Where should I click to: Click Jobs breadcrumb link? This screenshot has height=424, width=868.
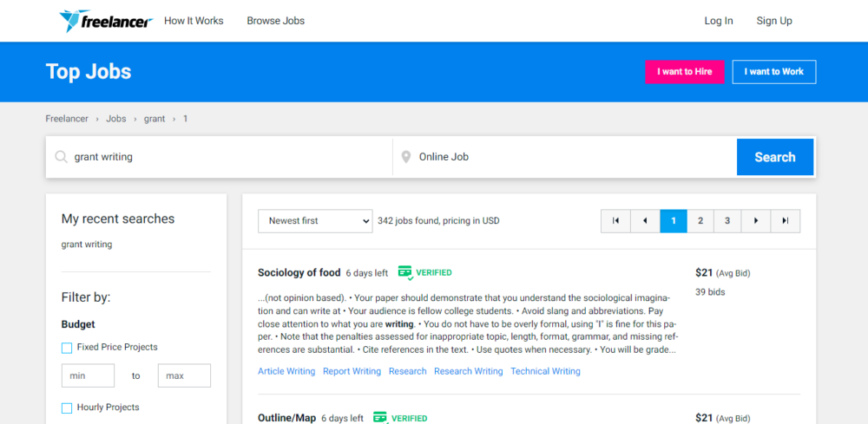coord(116,119)
